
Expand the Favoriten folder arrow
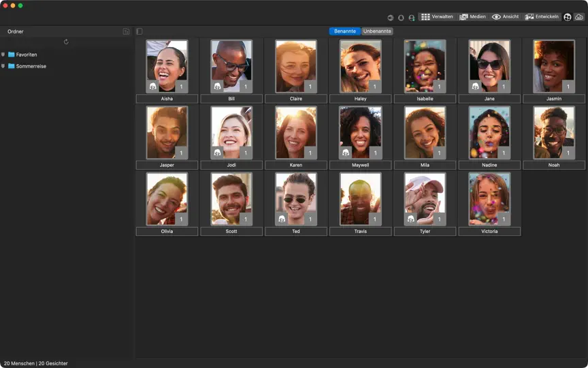click(3, 55)
